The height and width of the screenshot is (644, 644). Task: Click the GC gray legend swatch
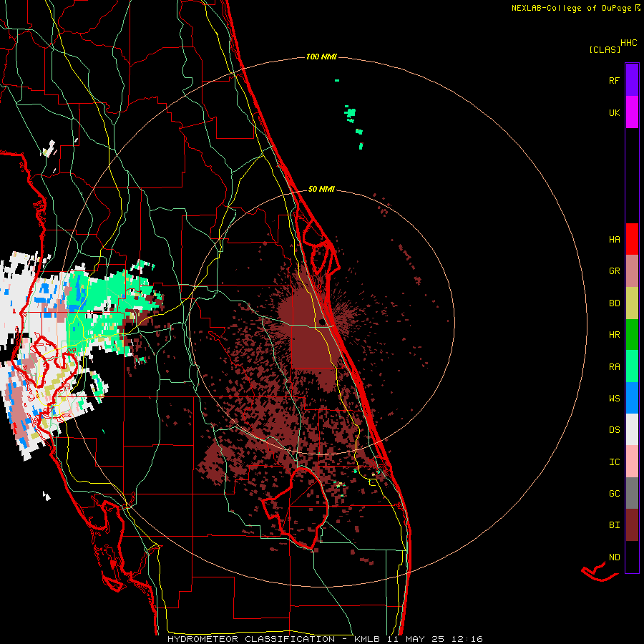(x=632, y=493)
